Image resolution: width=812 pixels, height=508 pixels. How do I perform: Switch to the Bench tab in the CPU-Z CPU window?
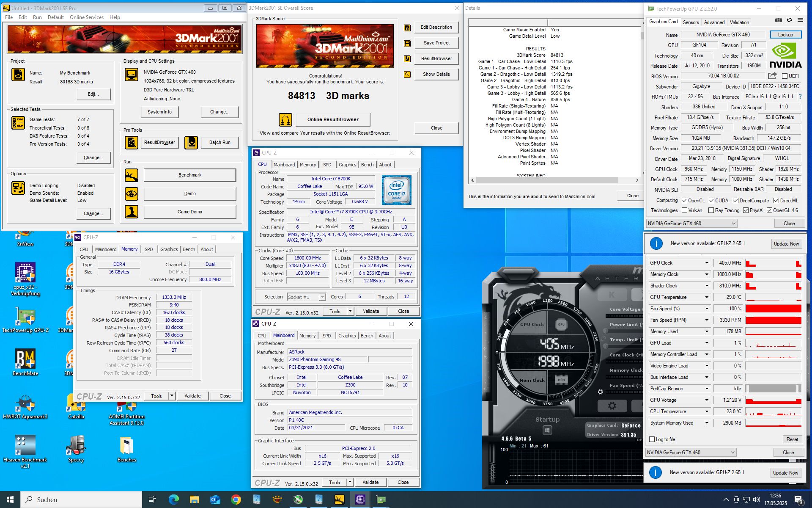pyautogui.click(x=367, y=165)
